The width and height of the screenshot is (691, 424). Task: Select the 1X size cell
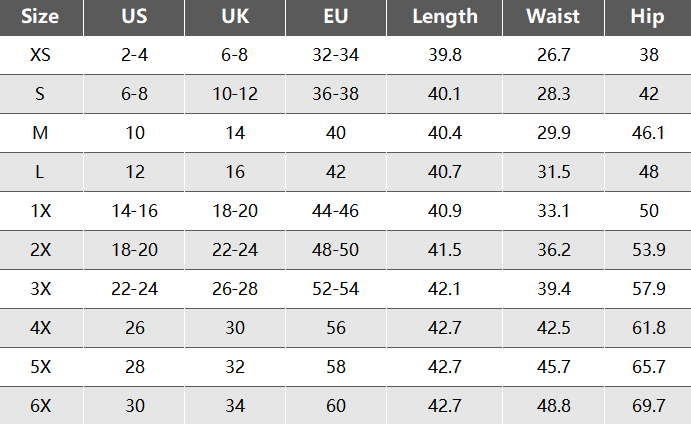41,211
